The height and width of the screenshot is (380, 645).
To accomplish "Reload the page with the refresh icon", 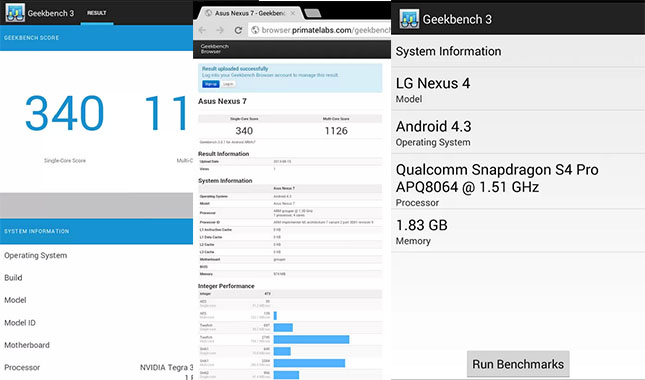I will pos(238,30).
